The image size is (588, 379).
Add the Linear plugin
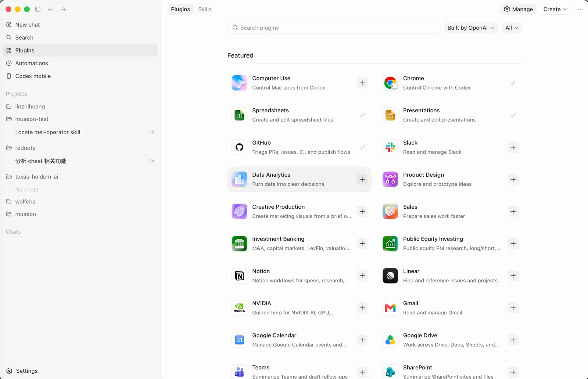coord(513,276)
